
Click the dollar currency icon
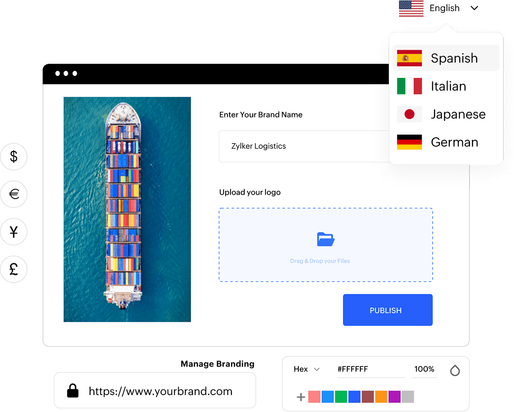[14, 156]
